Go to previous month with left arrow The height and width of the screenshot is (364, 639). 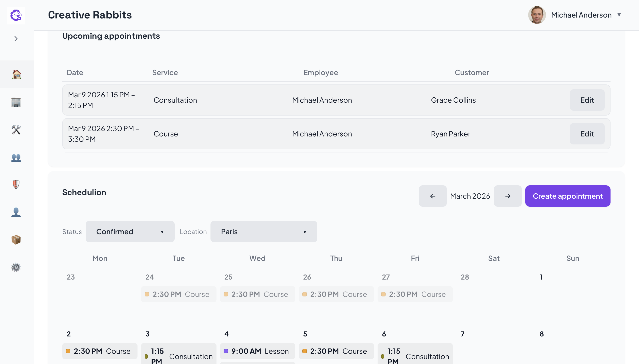(433, 196)
